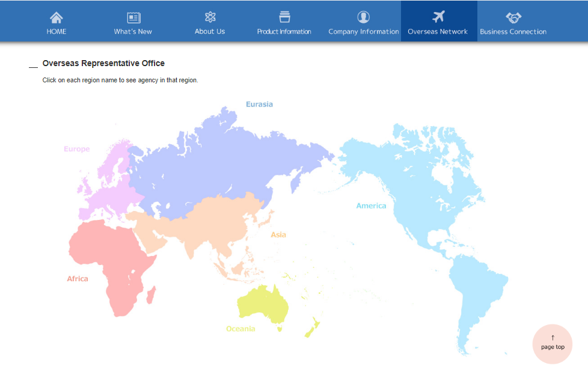Screen dimensions: 588x369
Task: Click the HOME house icon
Action: [57, 17]
